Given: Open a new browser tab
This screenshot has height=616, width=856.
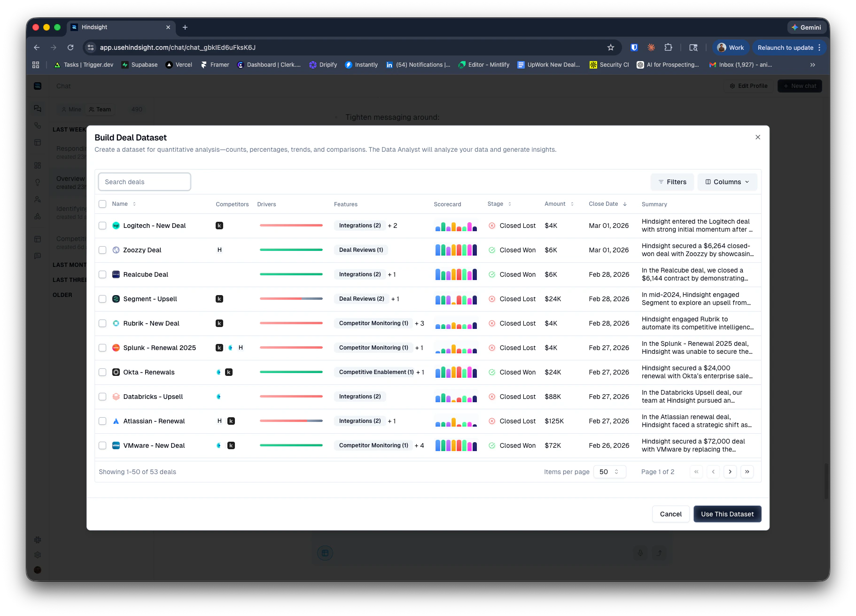Looking at the screenshot, I should [185, 27].
